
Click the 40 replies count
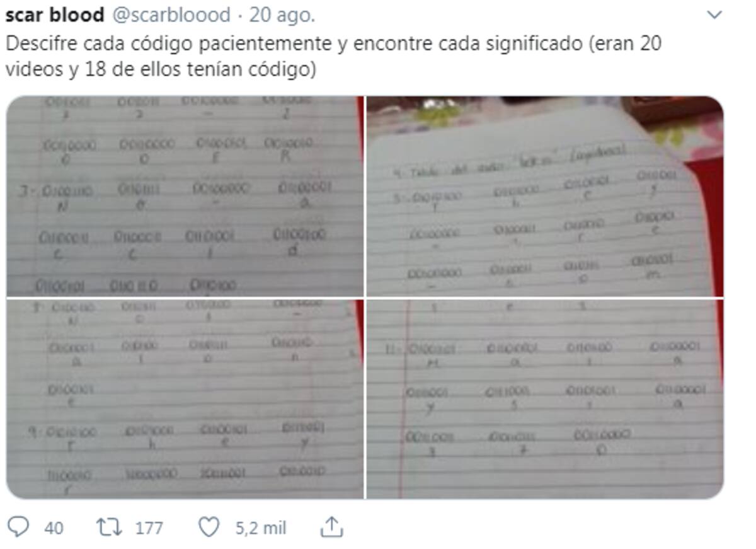coord(54,528)
